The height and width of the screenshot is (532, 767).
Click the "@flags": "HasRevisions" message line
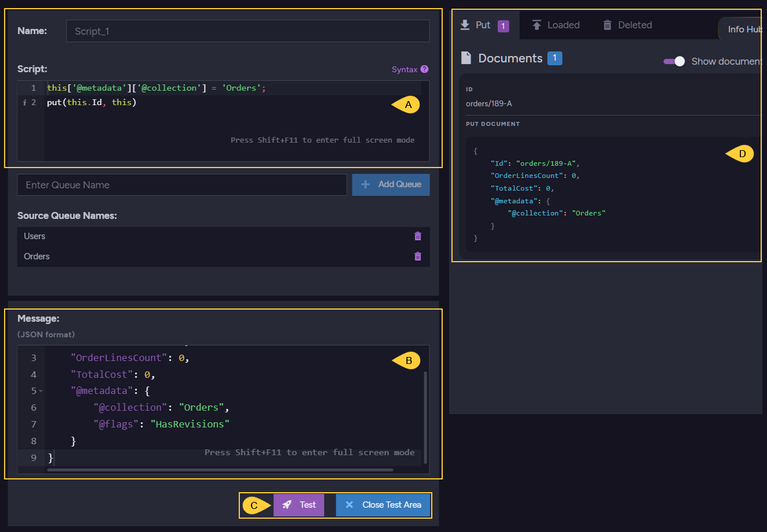[161, 424]
